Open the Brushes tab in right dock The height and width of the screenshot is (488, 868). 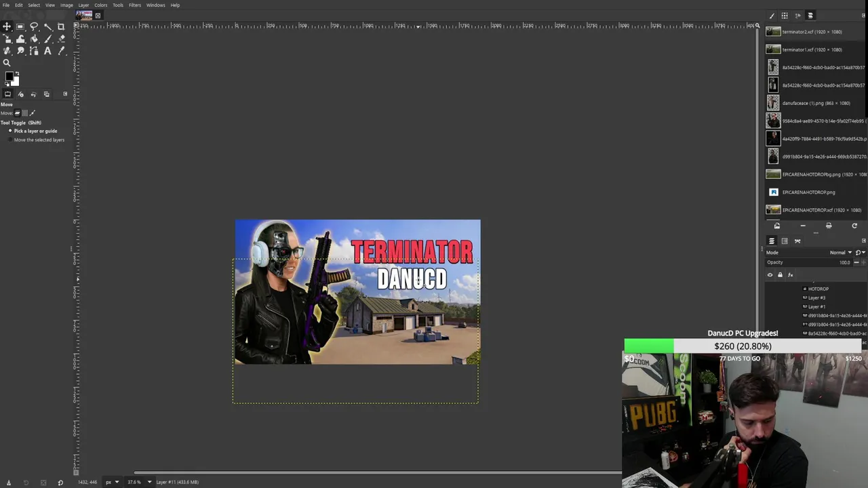[x=772, y=16]
